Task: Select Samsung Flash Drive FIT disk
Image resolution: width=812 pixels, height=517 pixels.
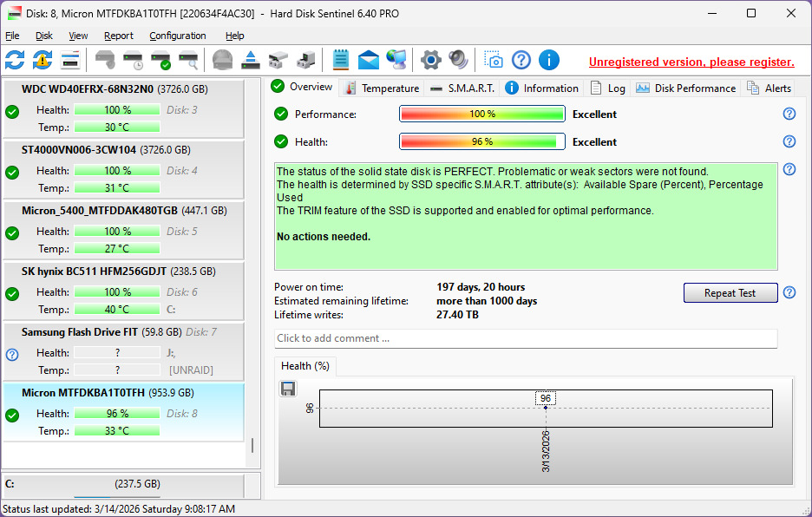Action: (123, 351)
